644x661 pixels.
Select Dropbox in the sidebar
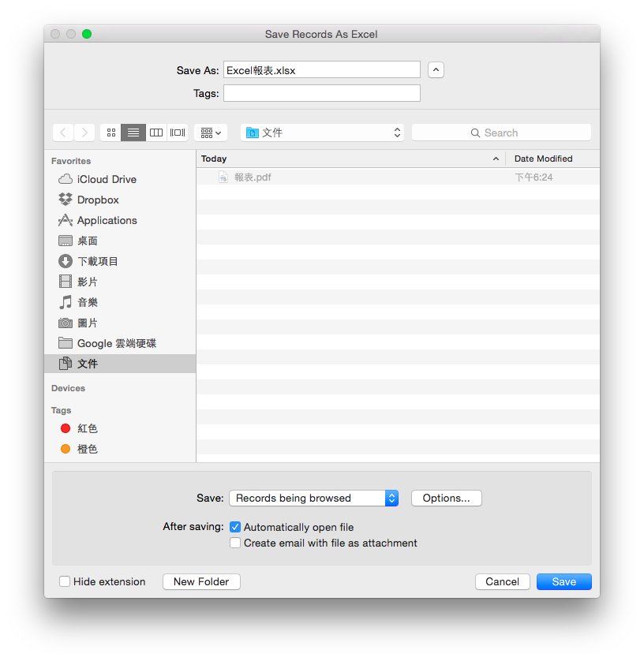[x=120, y=200]
